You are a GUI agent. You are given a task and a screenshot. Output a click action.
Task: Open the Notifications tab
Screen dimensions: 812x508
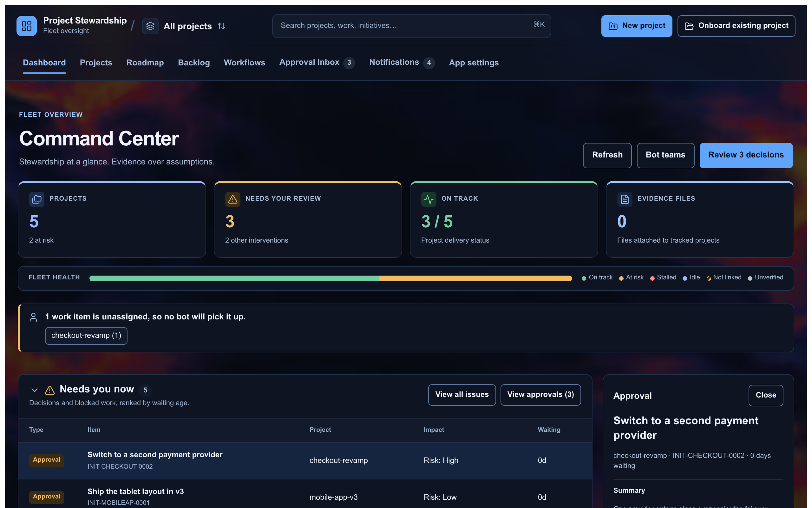402,63
